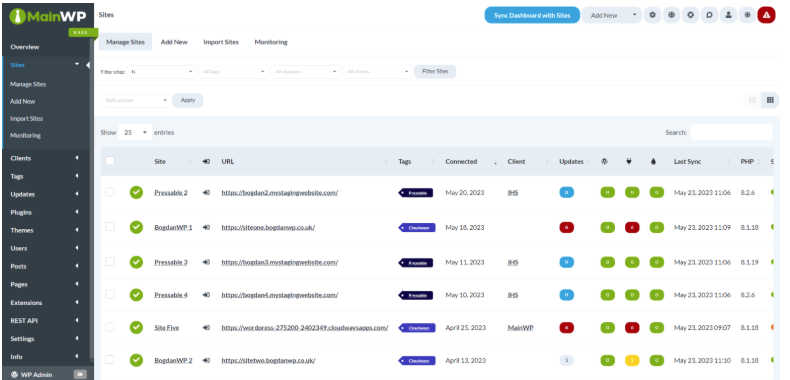Click Sync Dashboard with Sites button
This screenshot has height=380, width=790.
pyautogui.click(x=532, y=15)
